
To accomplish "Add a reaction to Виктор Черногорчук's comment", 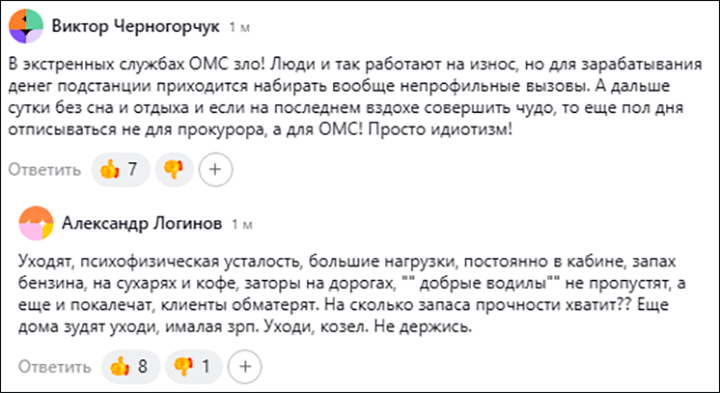I will pos(215,170).
